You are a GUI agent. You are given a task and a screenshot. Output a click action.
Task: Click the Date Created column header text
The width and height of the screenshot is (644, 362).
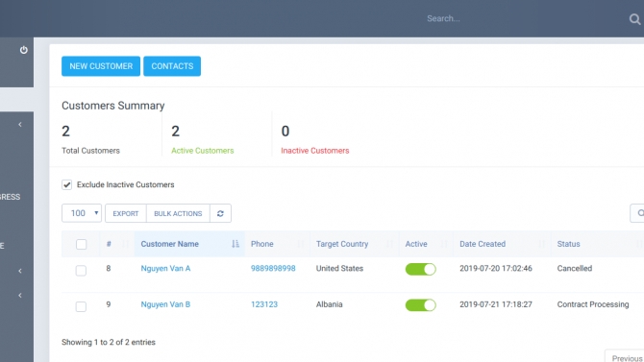coord(483,244)
